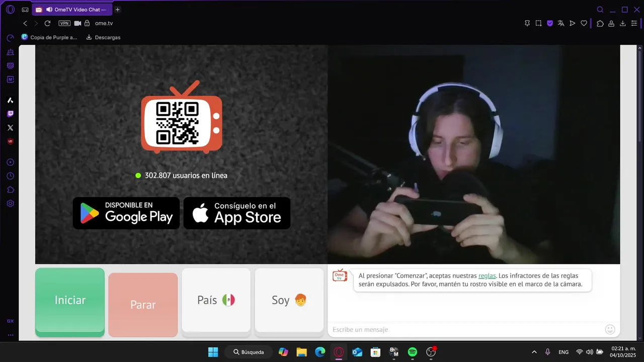Stop the chat with the Parar button

click(143, 305)
